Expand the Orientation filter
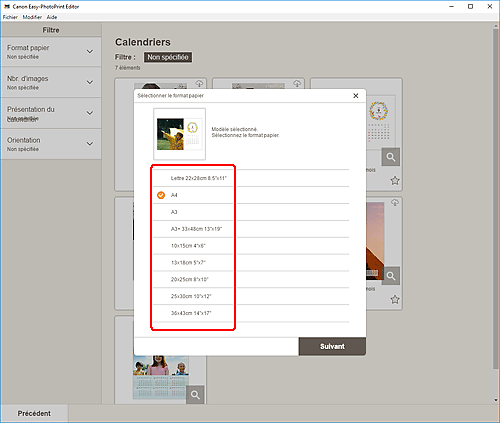This screenshot has width=500, height=423. pyautogui.click(x=51, y=144)
